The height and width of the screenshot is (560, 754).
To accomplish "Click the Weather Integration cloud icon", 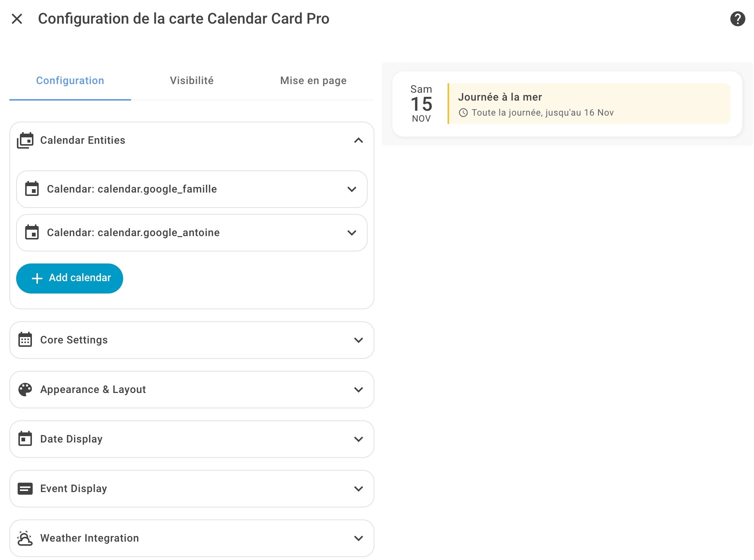I will 25,538.
